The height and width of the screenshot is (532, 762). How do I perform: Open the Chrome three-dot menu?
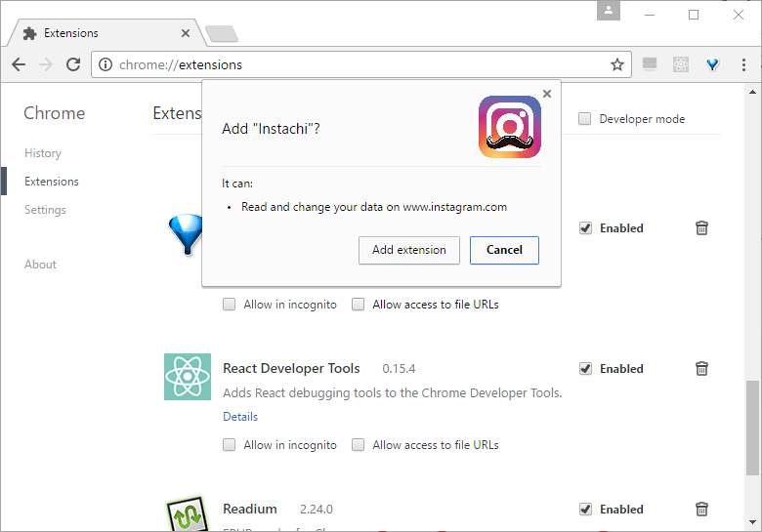[x=743, y=64]
